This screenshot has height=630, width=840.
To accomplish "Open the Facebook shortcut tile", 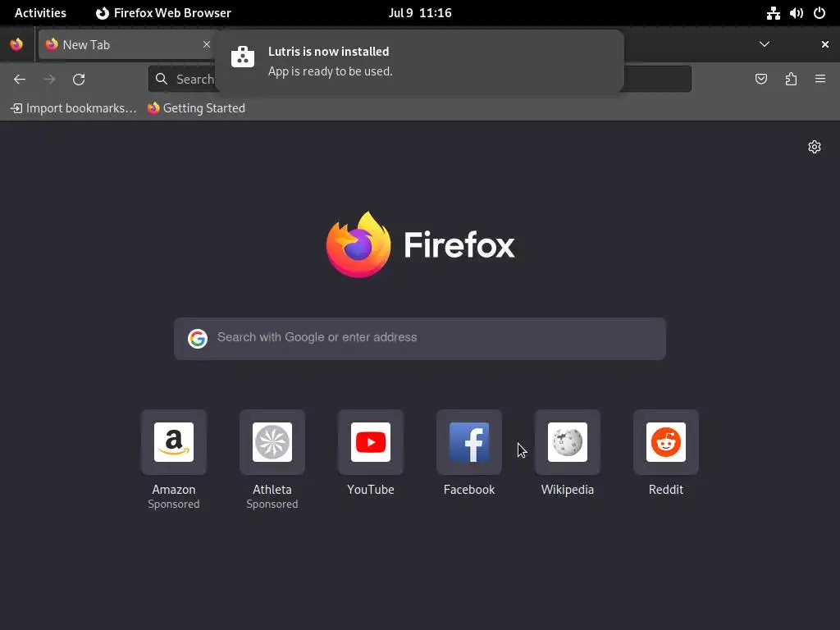I will (x=469, y=442).
